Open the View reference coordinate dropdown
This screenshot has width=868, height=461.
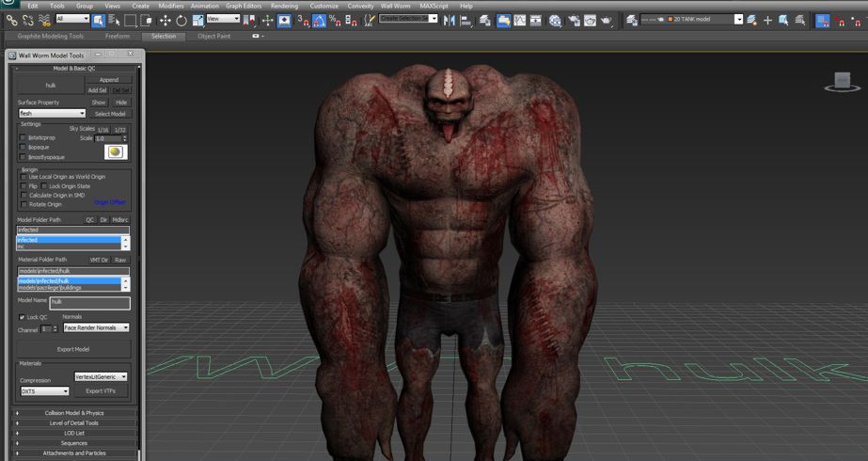coord(223,18)
